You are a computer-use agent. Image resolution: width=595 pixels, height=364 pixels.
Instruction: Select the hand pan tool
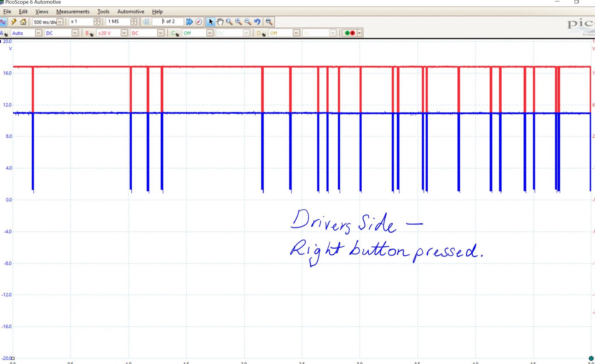(220, 22)
